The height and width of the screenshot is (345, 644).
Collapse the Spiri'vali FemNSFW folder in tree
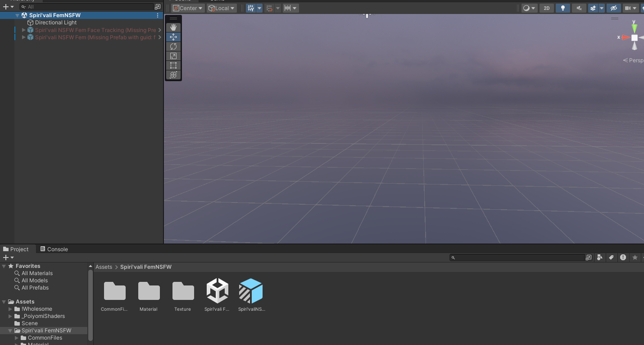tap(10, 331)
